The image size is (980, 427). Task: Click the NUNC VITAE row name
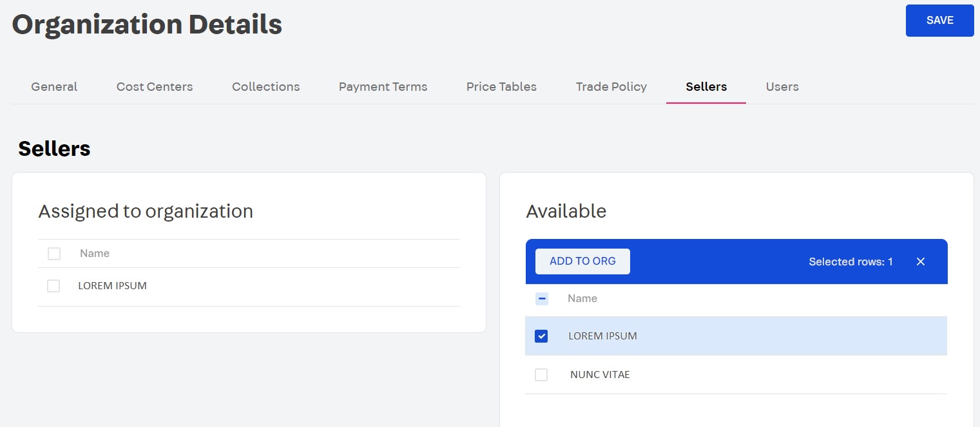pyautogui.click(x=600, y=375)
